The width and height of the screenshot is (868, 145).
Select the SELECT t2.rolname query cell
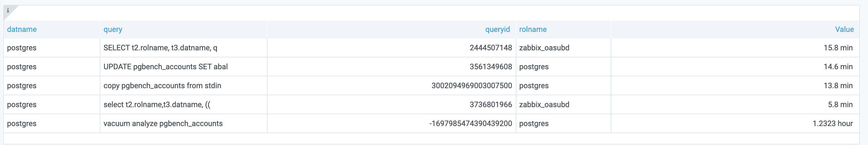pos(160,48)
